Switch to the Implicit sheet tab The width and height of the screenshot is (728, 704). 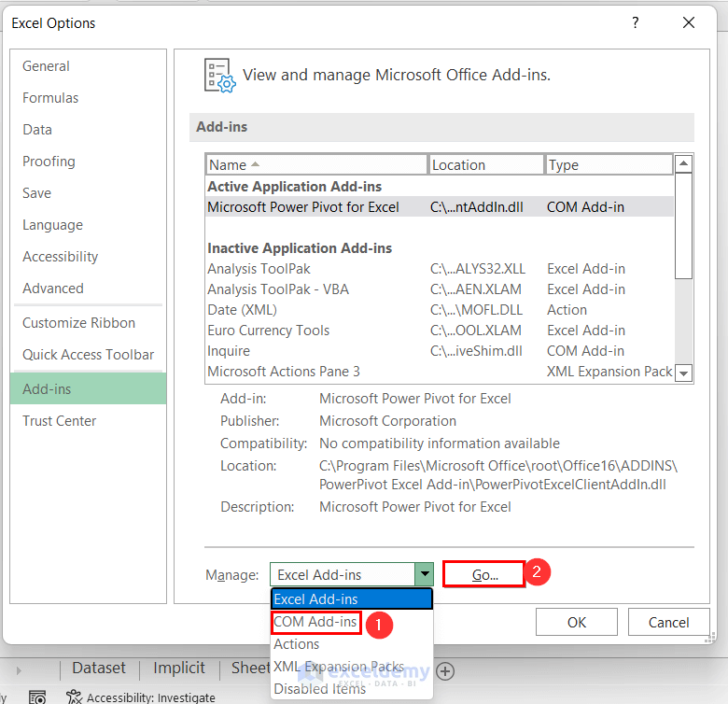click(x=179, y=668)
